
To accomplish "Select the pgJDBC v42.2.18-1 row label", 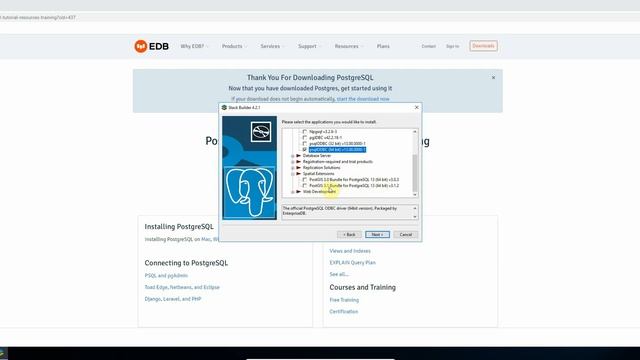I will coord(325,138).
